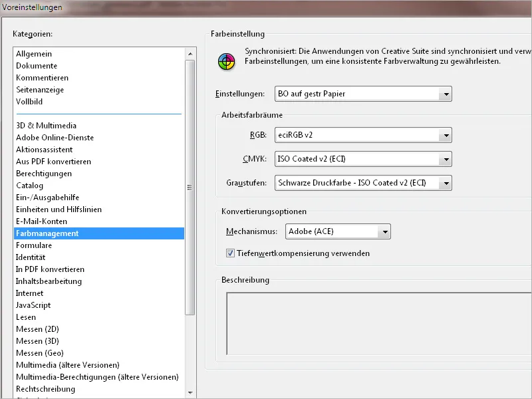Select the Lesen category
This screenshot has height=399, width=532.
pos(99,317)
